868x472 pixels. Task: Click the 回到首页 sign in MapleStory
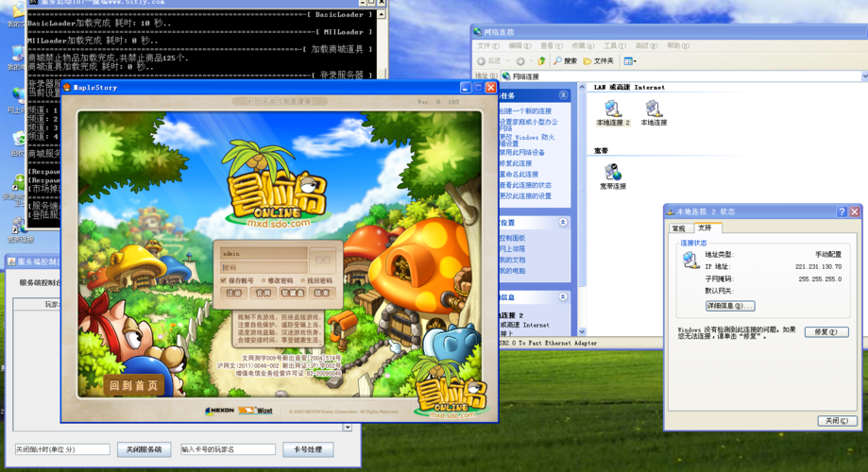(133, 385)
